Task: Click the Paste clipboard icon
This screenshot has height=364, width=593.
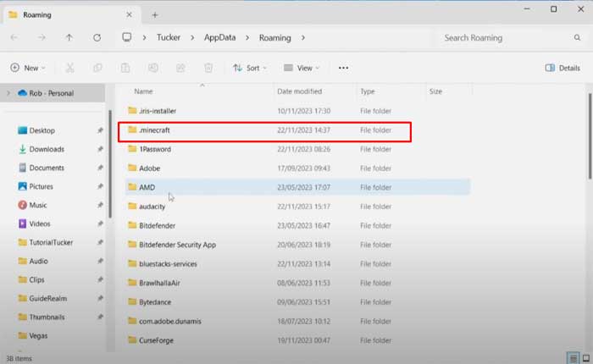Action: (125, 68)
